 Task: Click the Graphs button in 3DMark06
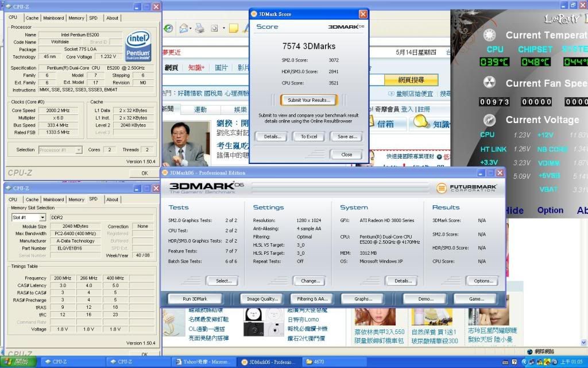(x=363, y=299)
